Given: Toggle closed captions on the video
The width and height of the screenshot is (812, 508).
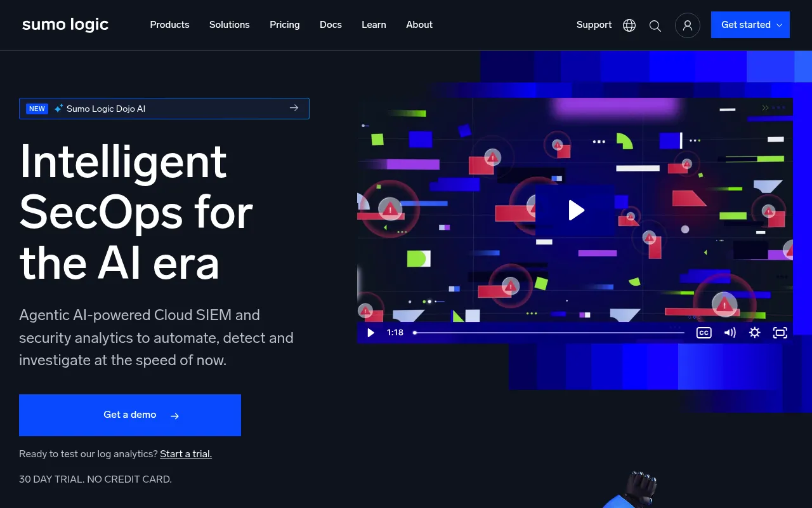Looking at the screenshot, I should (x=704, y=333).
